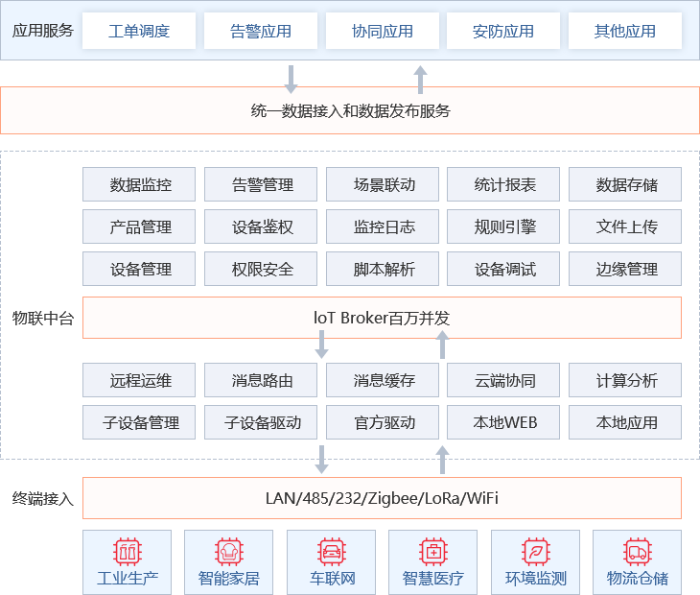Click the 边缘管理 module
This screenshot has height=595, width=700.
click(x=626, y=270)
